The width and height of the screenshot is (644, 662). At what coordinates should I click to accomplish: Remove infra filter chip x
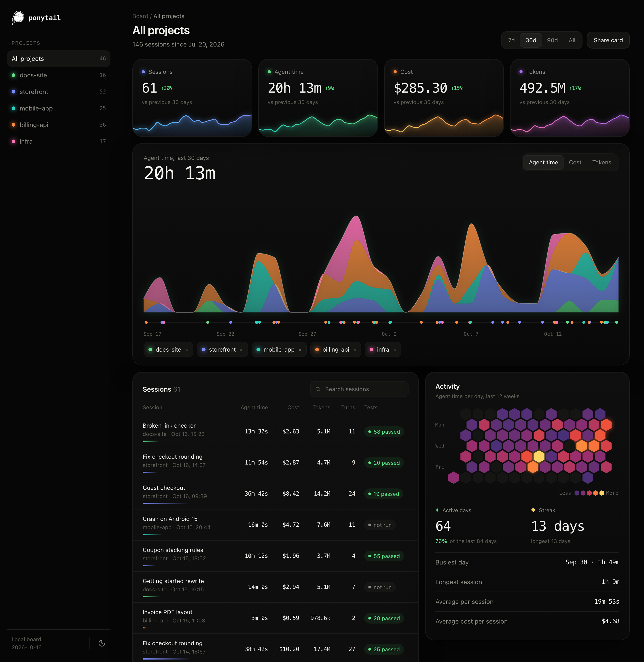[x=394, y=350]
